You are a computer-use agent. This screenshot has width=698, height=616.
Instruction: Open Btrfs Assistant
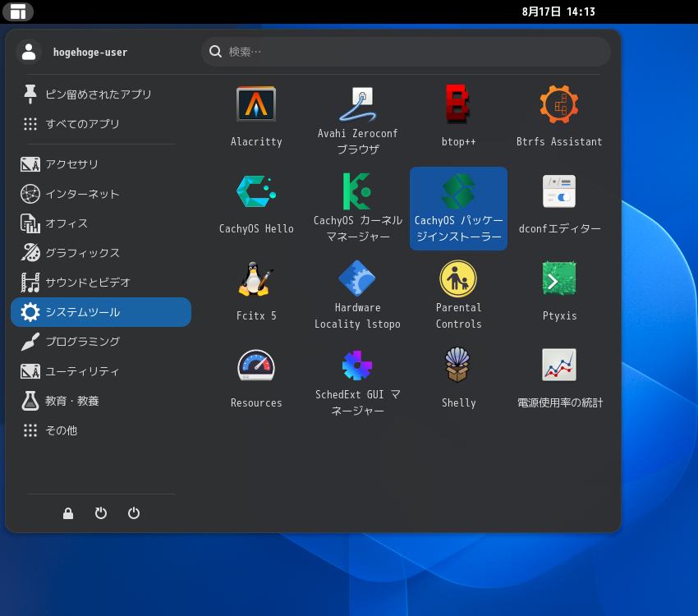[559, 117]
